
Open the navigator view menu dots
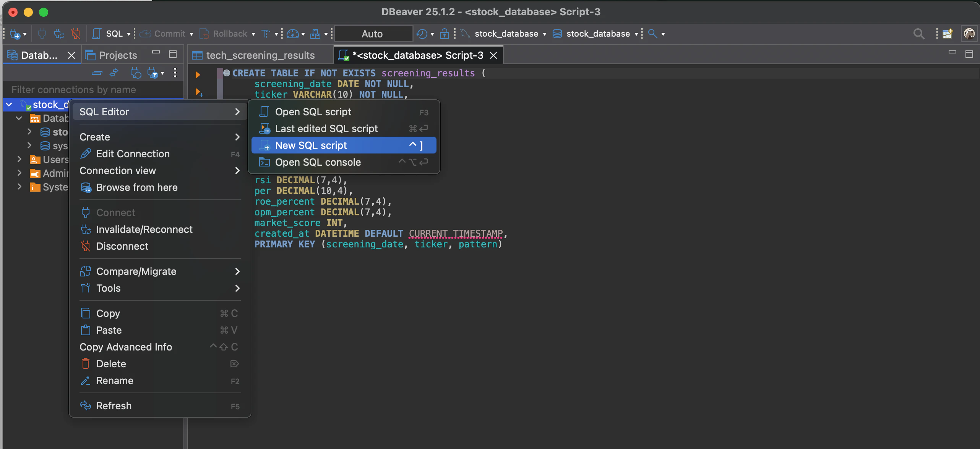coord(175,73)
